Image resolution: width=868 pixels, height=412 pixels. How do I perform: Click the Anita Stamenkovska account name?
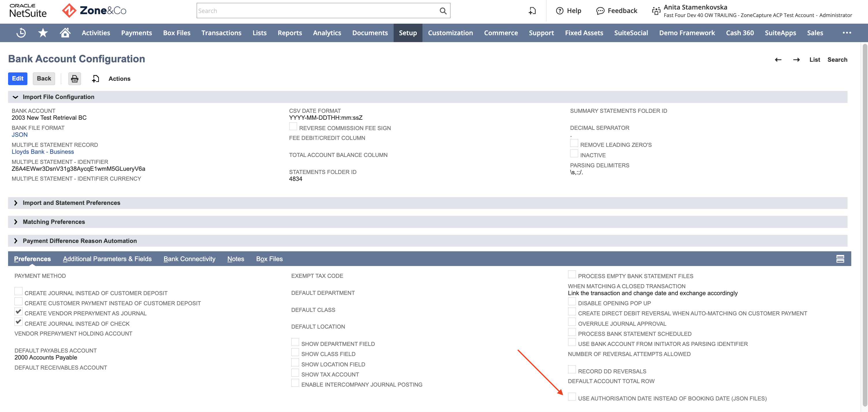coord(695,7)
